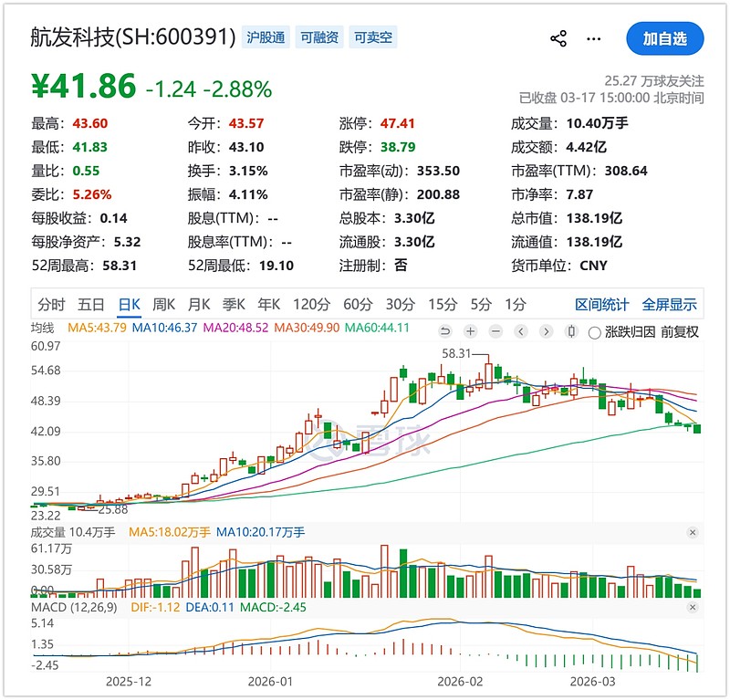Click the MA20:48.52 moving average label
The width and height of the screenshot is (730, 700).
point(236,328)
